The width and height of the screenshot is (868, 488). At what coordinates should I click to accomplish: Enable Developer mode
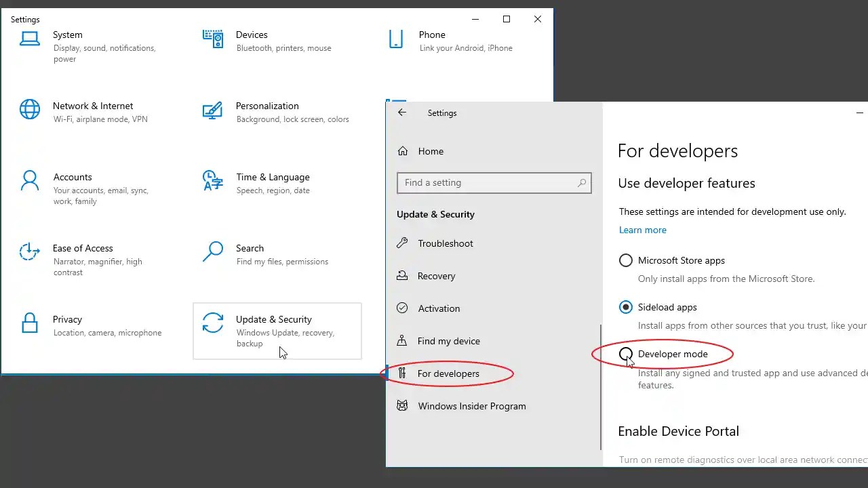625,354
